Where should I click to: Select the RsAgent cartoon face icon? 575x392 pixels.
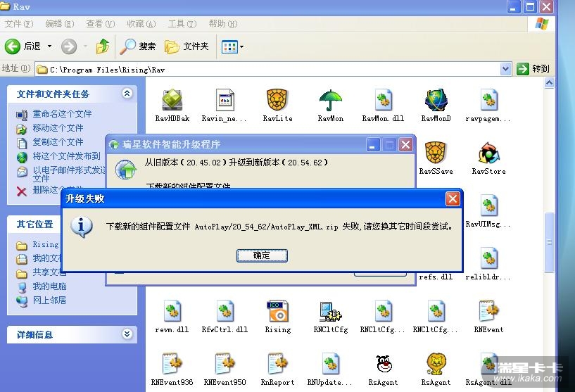[x=383, y=363]
